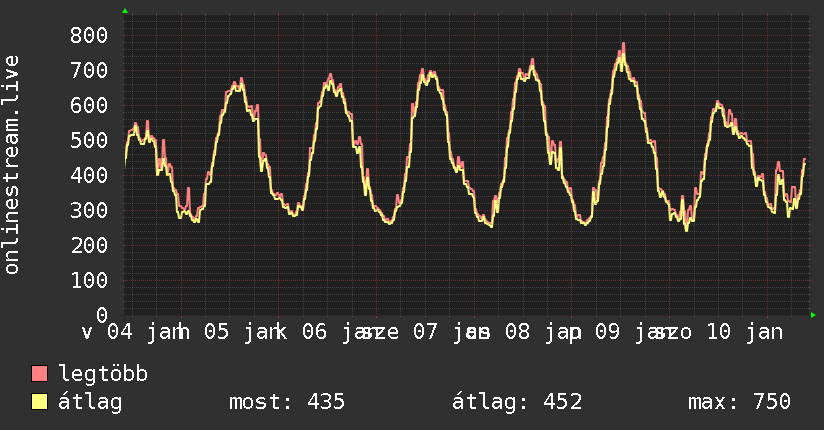Screen dimensions: 824x430
Task: Click the 06 date label on x-axis
Action: pos(314,332)
